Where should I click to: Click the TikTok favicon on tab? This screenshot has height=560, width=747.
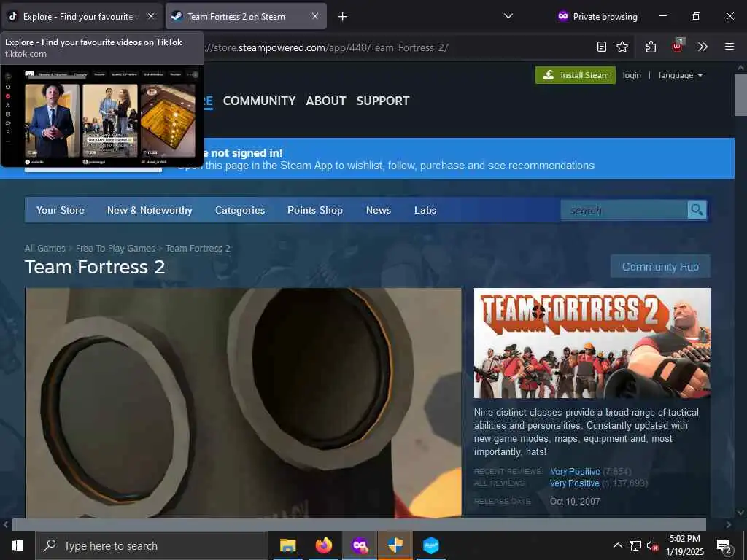coord(13,16)
